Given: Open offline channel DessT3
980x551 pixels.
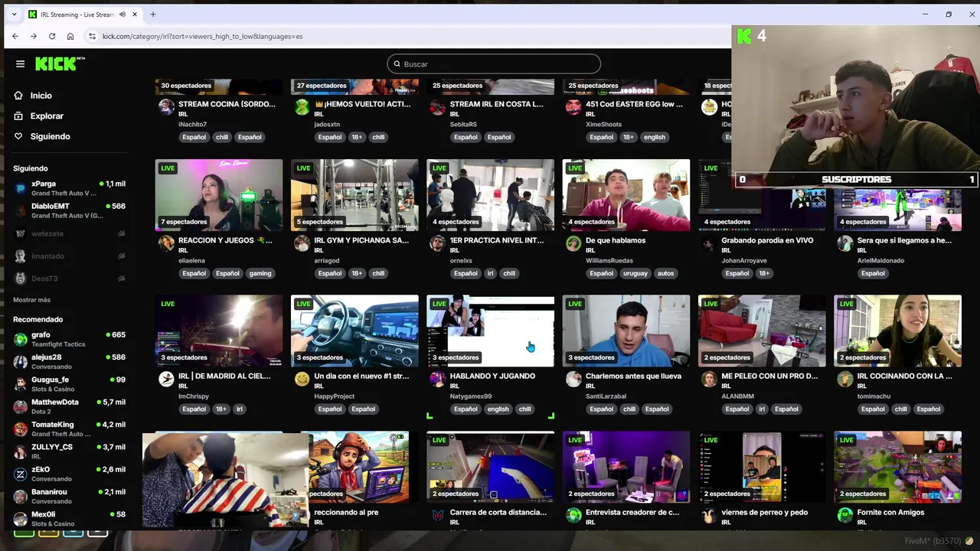Looking at the screenshot, I should [x=69, y=279].
